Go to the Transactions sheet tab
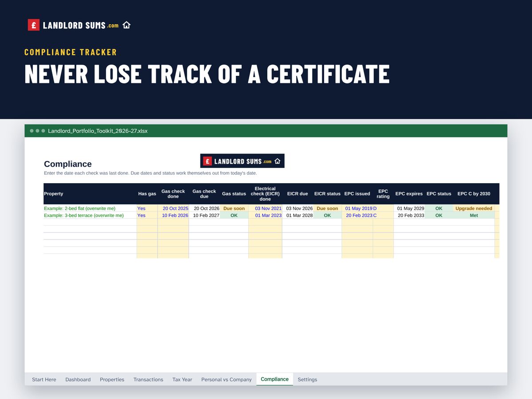Screen dimensions: 532x399 (148, 379)
